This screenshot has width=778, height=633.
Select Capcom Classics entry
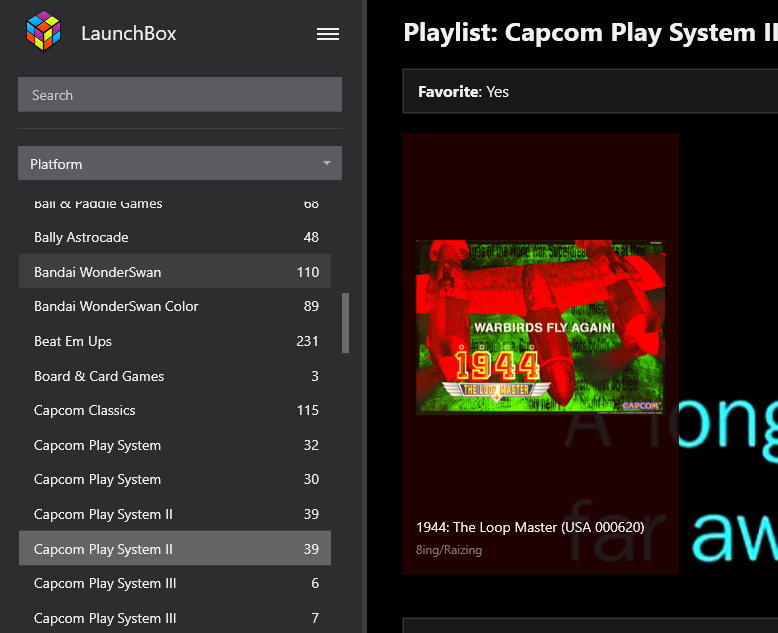coord(175,410)
